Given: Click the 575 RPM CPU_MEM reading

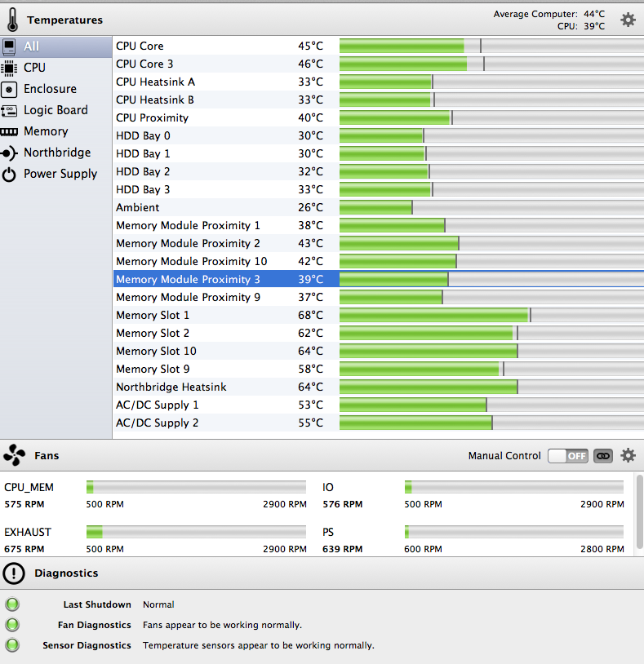Looking at the screenshot, I should tap(24, 504).
